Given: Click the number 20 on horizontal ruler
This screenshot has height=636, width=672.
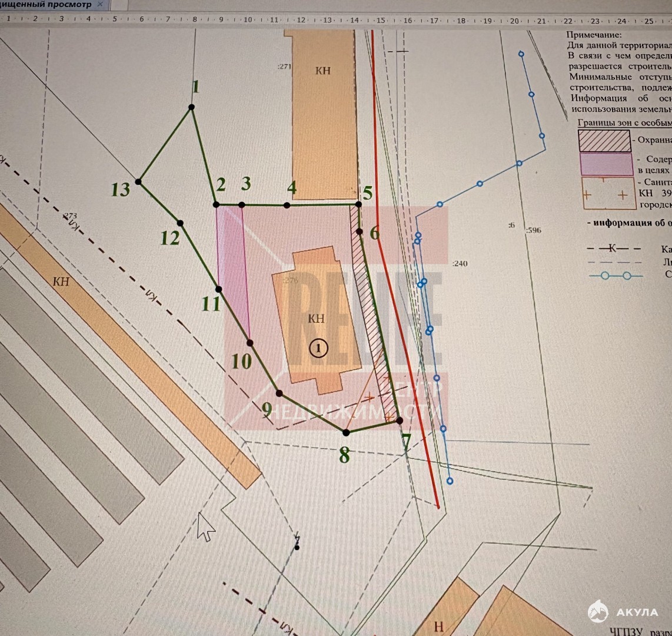Looking at the screenshot, I should coord(514,21).
